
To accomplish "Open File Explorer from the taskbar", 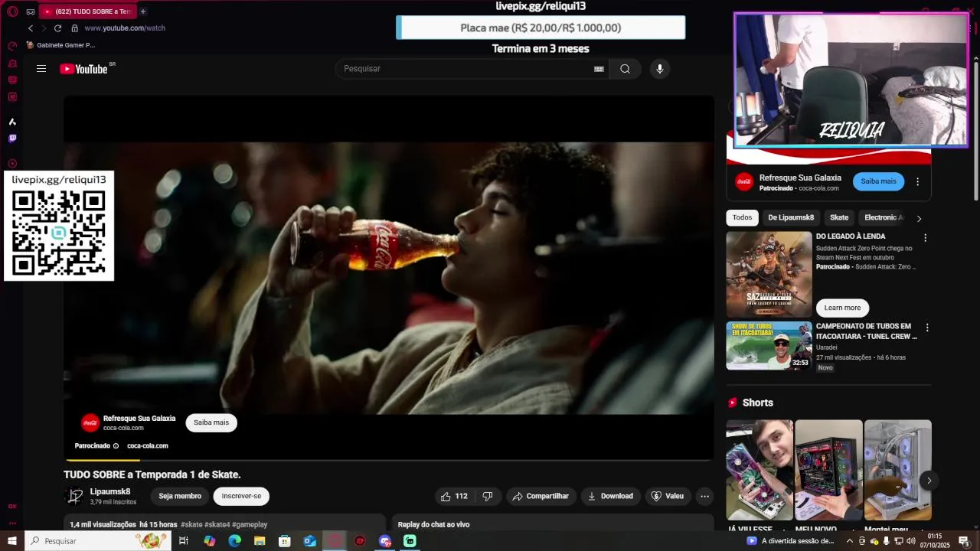I will pos(260,541).
